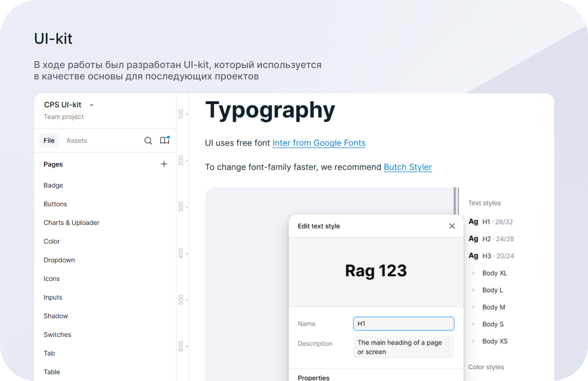Expand the Body XL text style group

[x=473, y=273]
